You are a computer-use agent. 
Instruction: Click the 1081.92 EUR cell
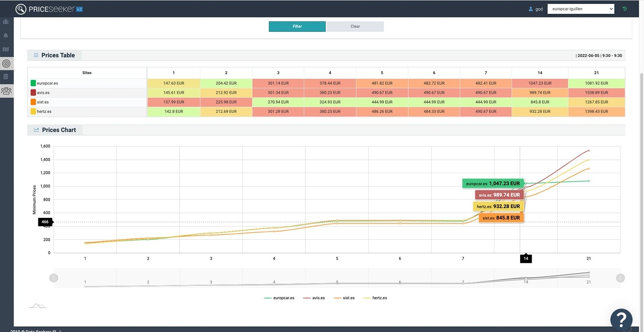click(596, 83)
